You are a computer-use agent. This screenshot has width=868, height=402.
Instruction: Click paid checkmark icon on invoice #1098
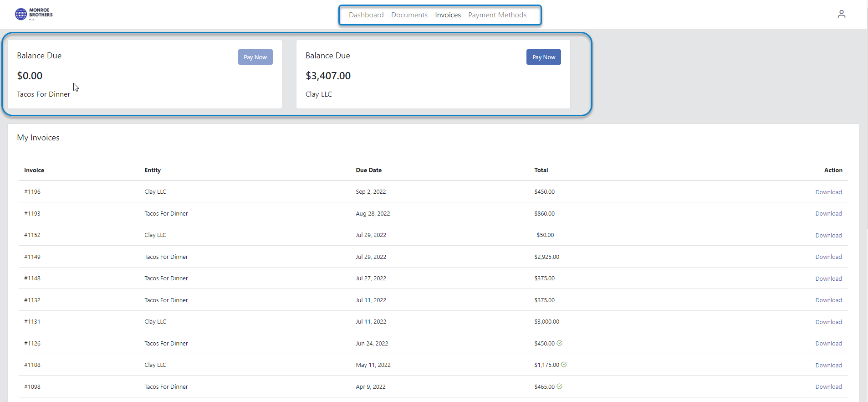coord(559,387)
